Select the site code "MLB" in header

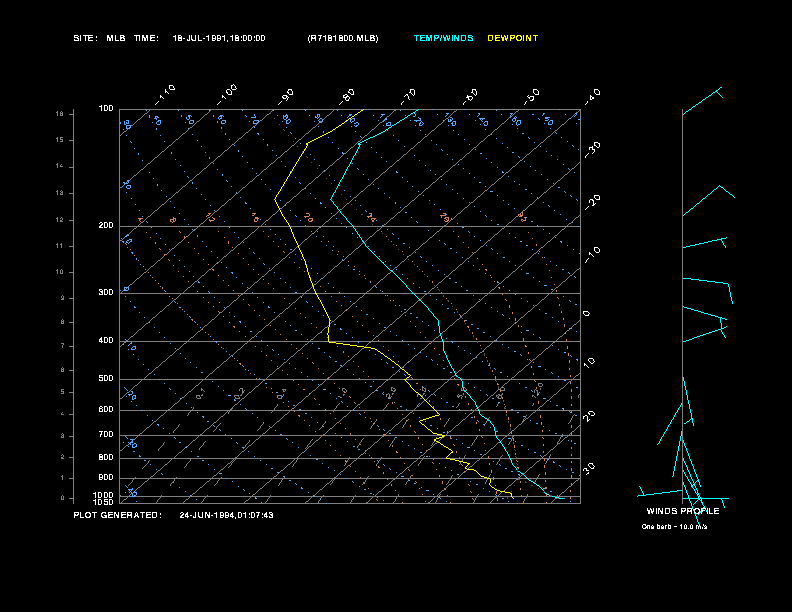[116, 38]
